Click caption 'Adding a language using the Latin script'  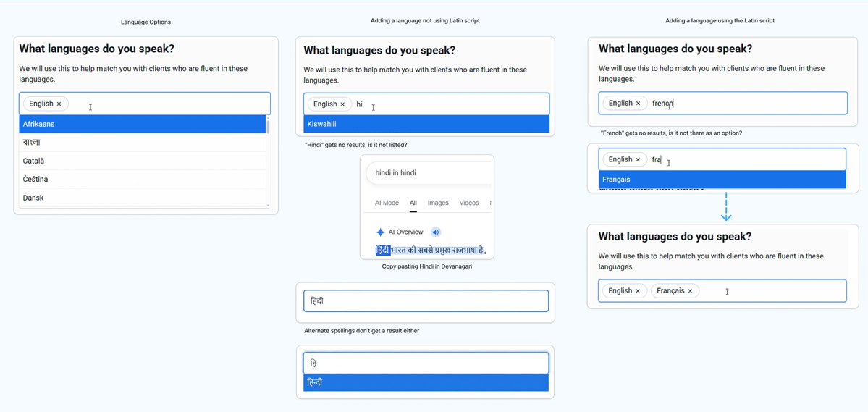pos(720,20)
